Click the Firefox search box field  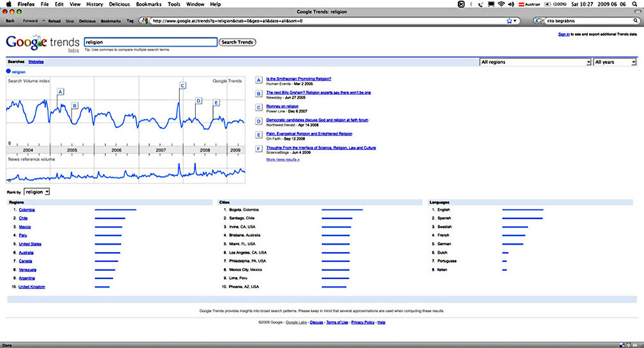(589, 20)
